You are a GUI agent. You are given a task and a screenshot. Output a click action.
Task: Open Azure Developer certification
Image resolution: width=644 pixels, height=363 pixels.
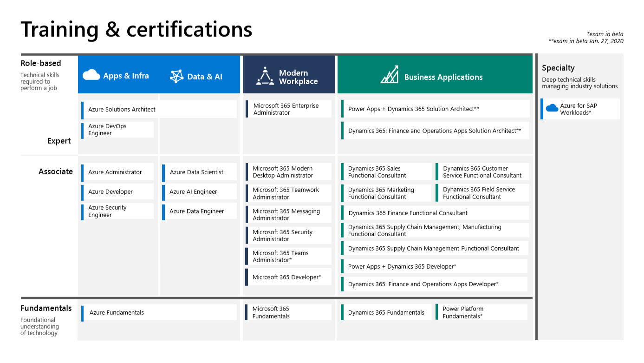[117, 191]
